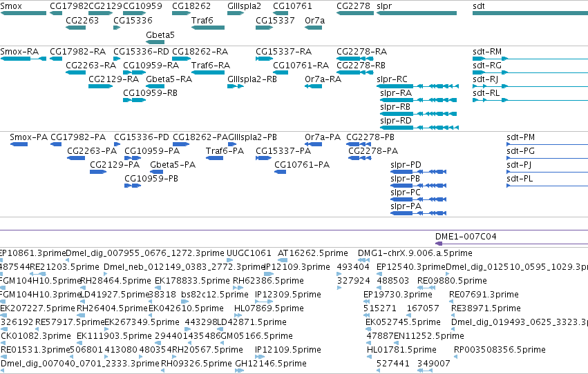The image size is (588, 374).
Task: Click the Gbeta5-RA transcript
Action: click(x=155, y=86)
